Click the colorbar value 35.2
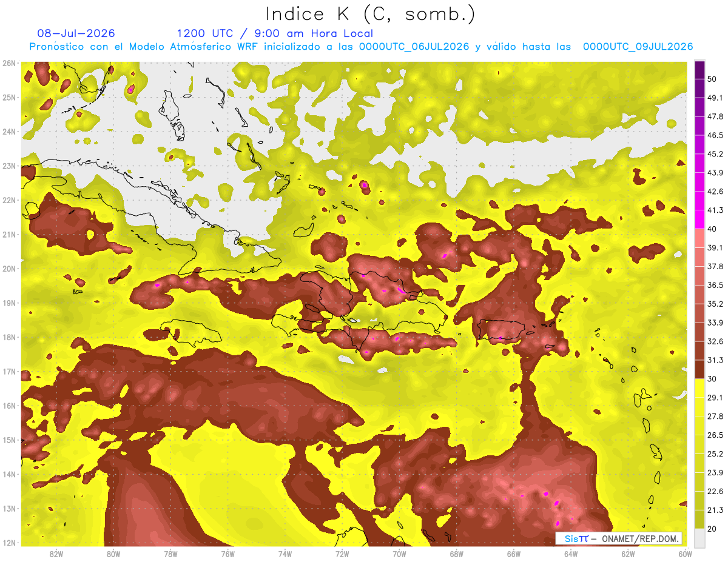This screenshot has width=728, height=562. pos(715,304)
